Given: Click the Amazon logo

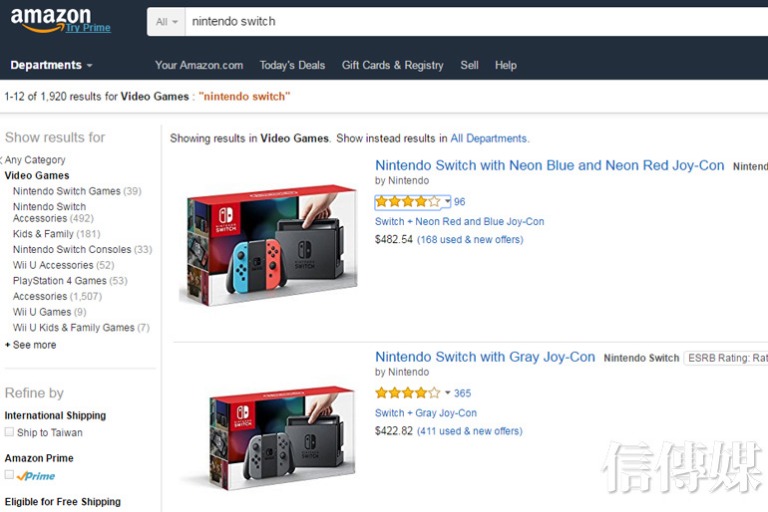Looking at the screenshot, I should coord(50,17).
